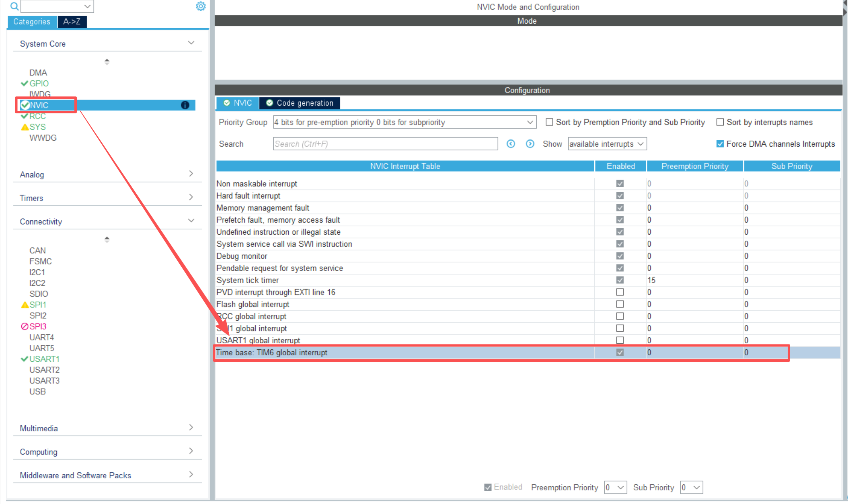
Task: Enable PVD interrupt through EXTI line 16
Action: coord(620,292)
